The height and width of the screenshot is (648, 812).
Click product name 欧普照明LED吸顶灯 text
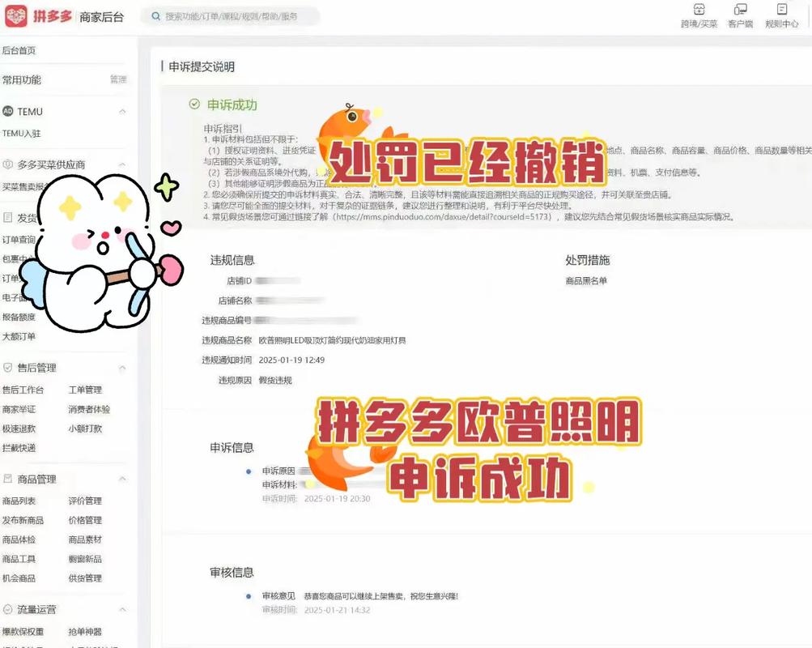333,340
